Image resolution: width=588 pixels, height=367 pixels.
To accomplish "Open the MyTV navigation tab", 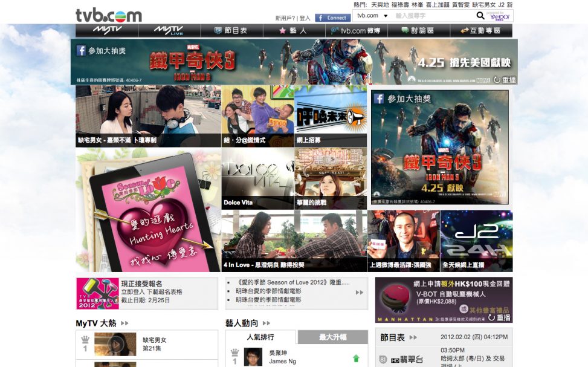I will click(x=107, y=30).
